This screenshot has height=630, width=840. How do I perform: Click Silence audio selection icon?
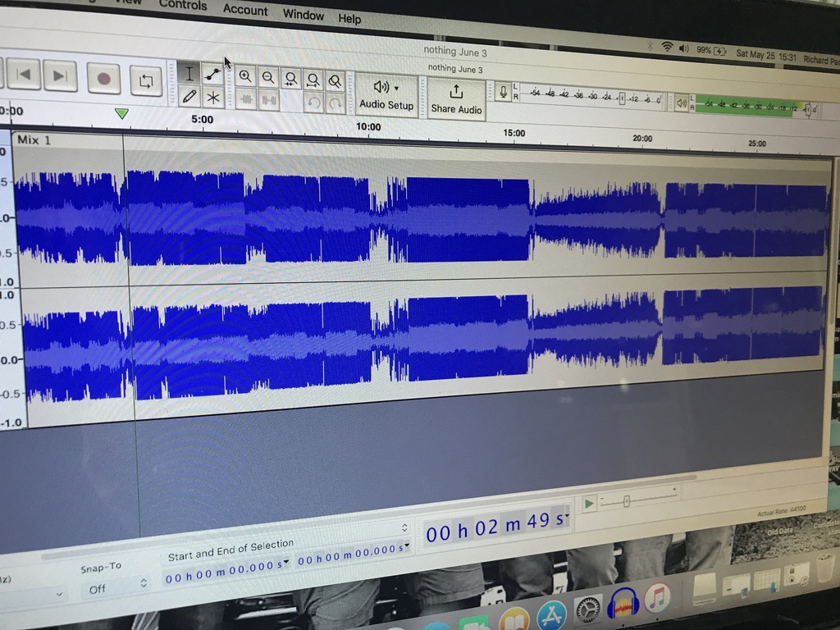(x=269, y=100)
